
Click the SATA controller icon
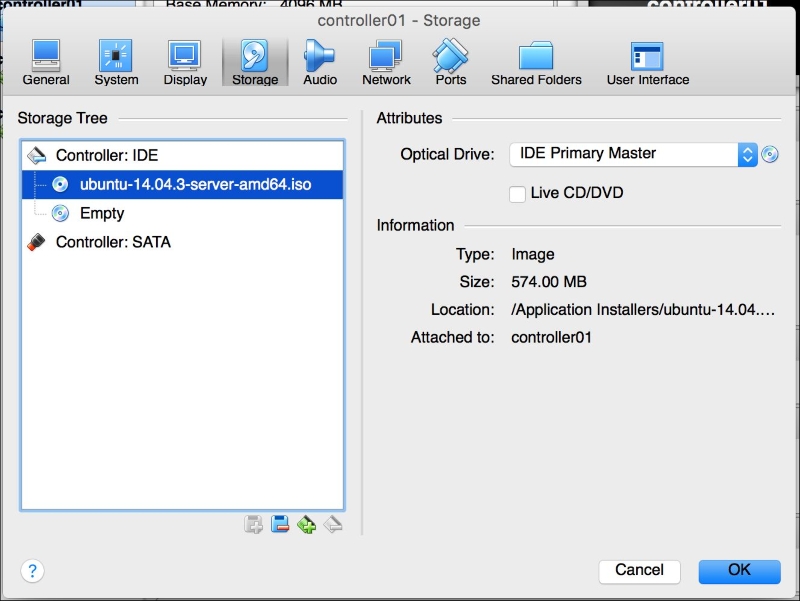point(36,242)
